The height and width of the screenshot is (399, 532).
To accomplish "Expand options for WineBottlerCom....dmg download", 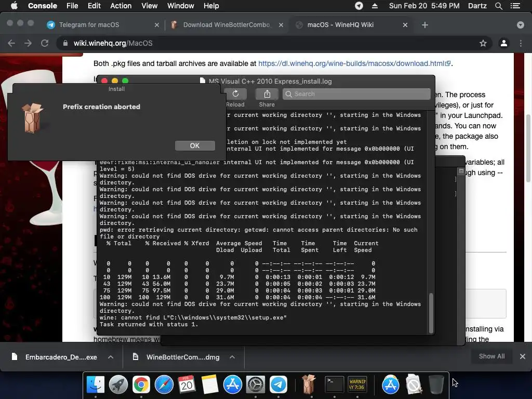I will click(x=232, y=357).
